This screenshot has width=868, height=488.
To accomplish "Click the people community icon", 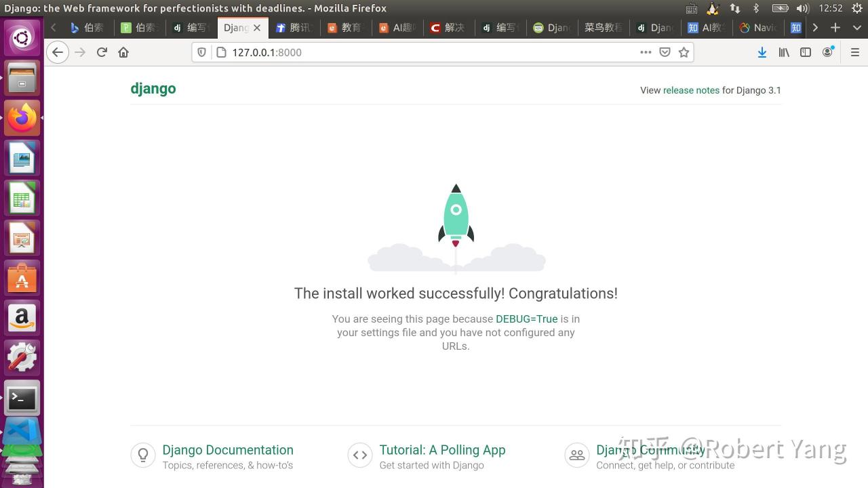I will coord(577,455).
